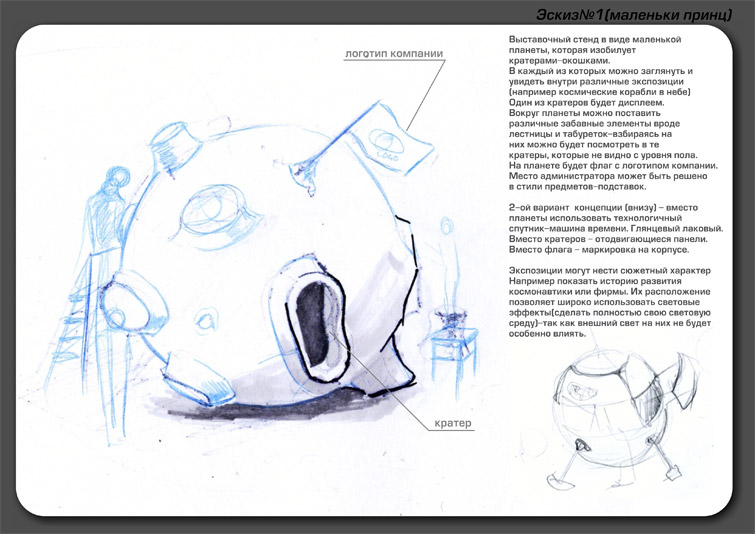Click the 'кратер' callout label
This screenshot has height=534, width=755.
(451, 423)
